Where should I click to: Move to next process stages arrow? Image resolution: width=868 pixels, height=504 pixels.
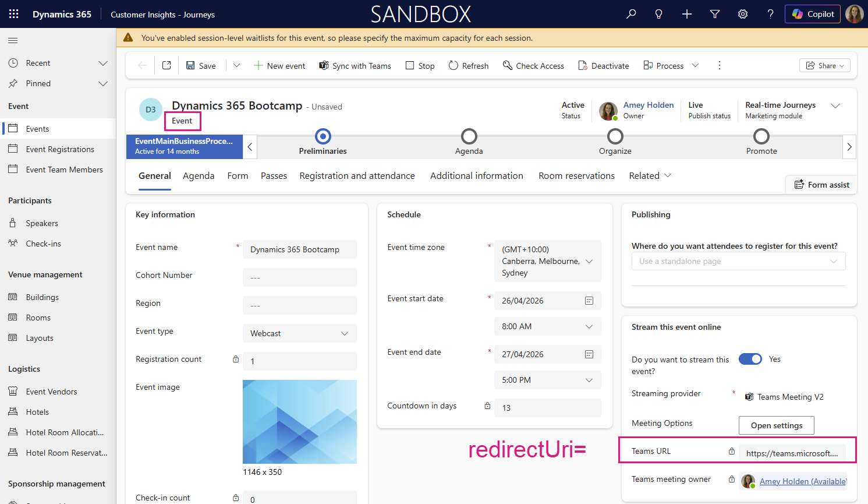point(849,147)
